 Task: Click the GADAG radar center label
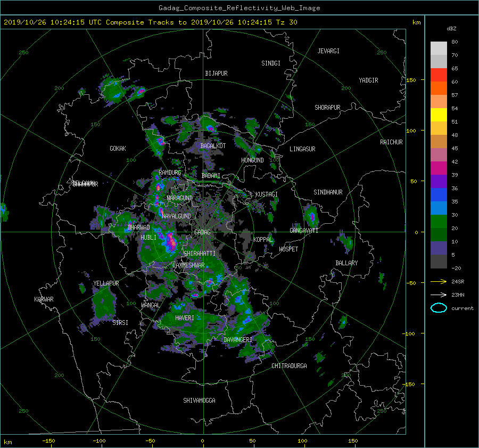pyautogui.click(x=202, y=232)
